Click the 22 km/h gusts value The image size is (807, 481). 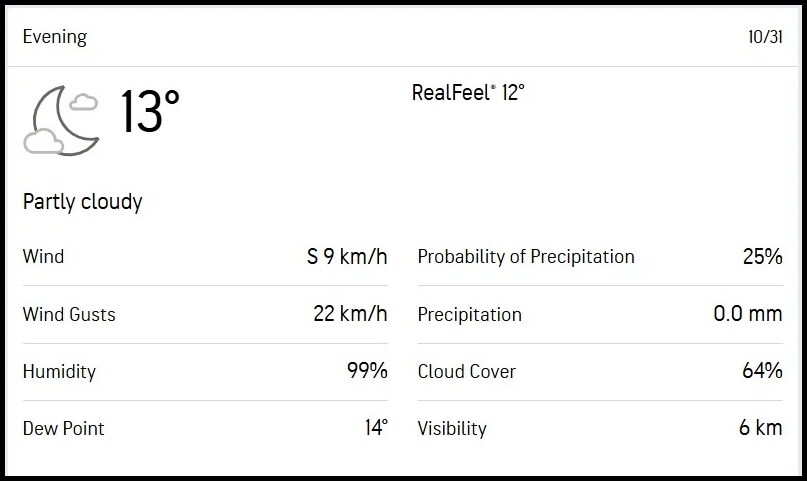350,314
